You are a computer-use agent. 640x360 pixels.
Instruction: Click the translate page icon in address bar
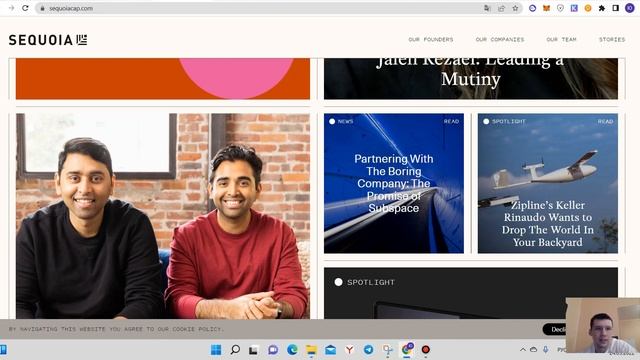(487, 8)
